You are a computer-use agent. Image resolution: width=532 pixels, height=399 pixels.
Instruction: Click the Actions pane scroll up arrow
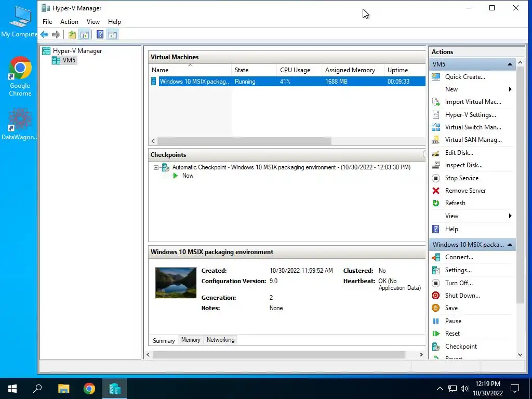coord(520,63)
